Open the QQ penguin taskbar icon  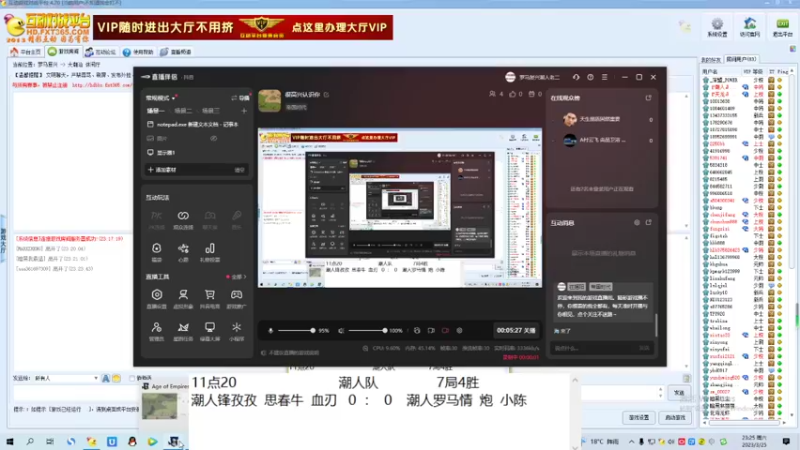click(132, 441)
